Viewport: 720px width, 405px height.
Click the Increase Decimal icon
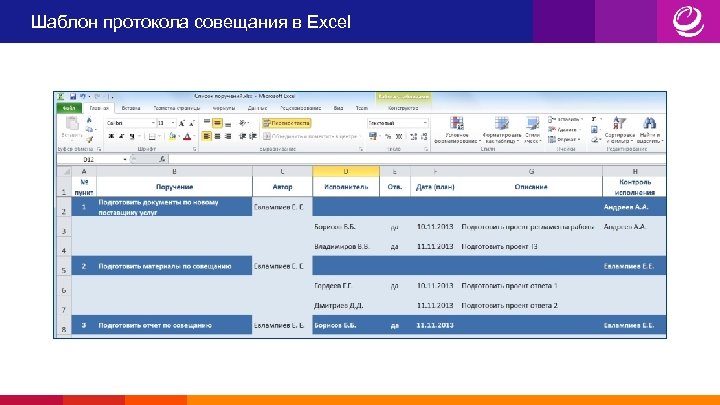413,136
